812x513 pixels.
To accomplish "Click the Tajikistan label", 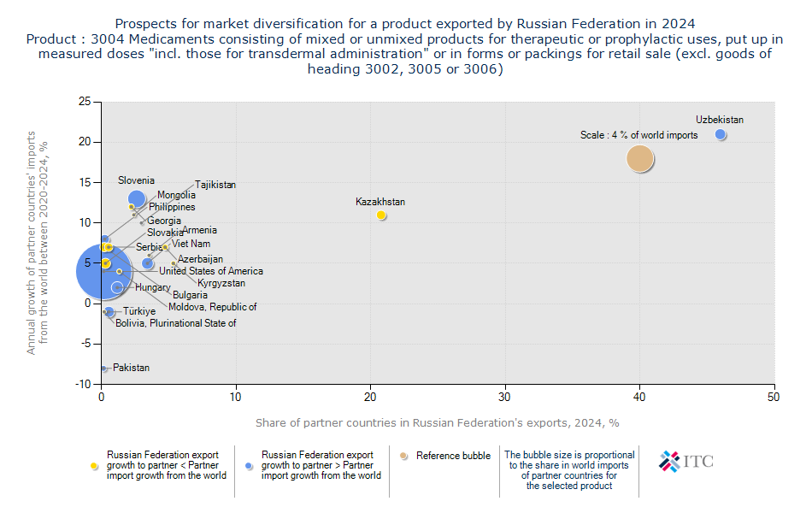I will coord(215,185).
